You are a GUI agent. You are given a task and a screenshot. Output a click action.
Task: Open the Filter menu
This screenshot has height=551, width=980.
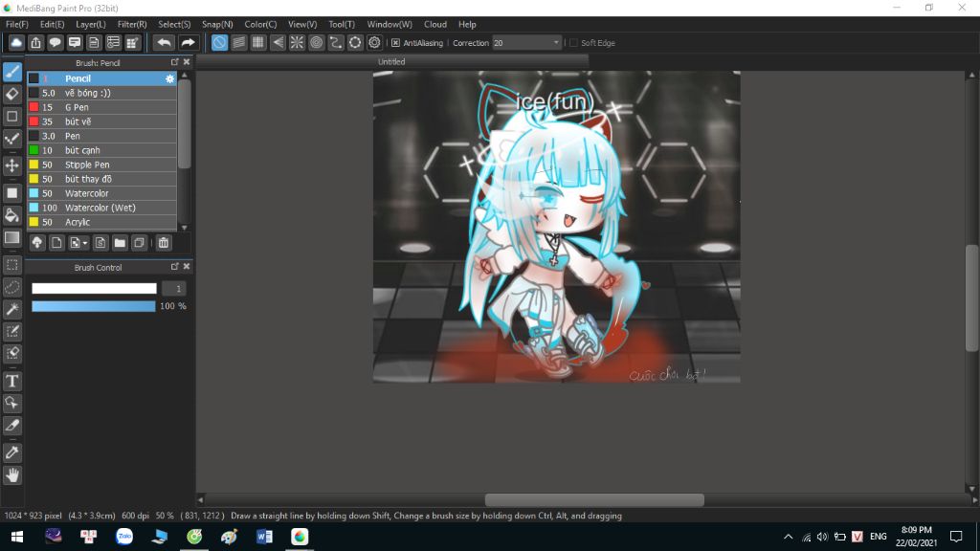[132, 24]
